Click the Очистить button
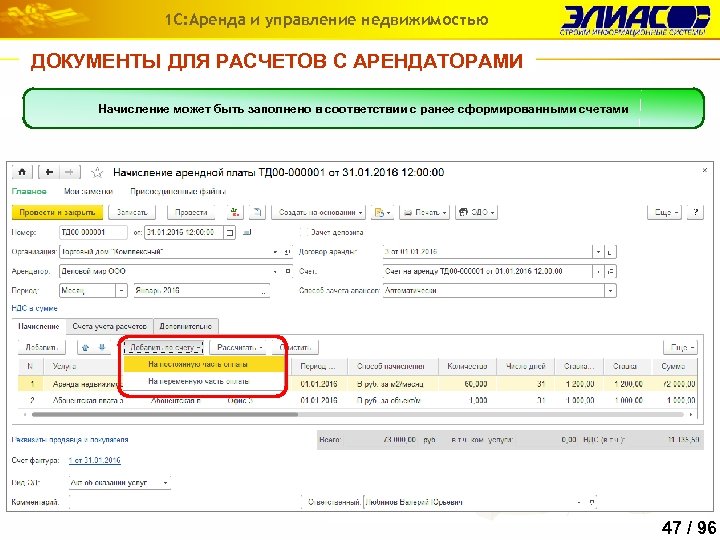720x540 pixels. click(298, 348)
